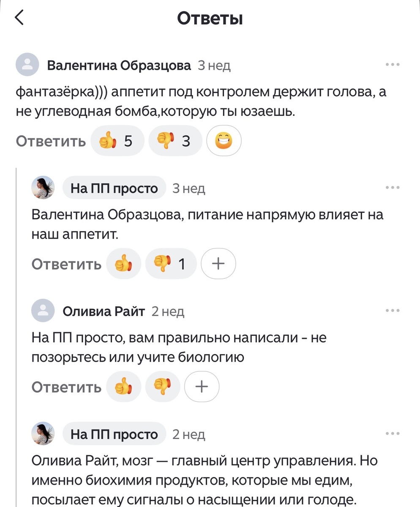Dislike Валентина Образцова's comment
The height and width of the screenshot is (507, 420).
pyautogui.click(x=175, y=140)
